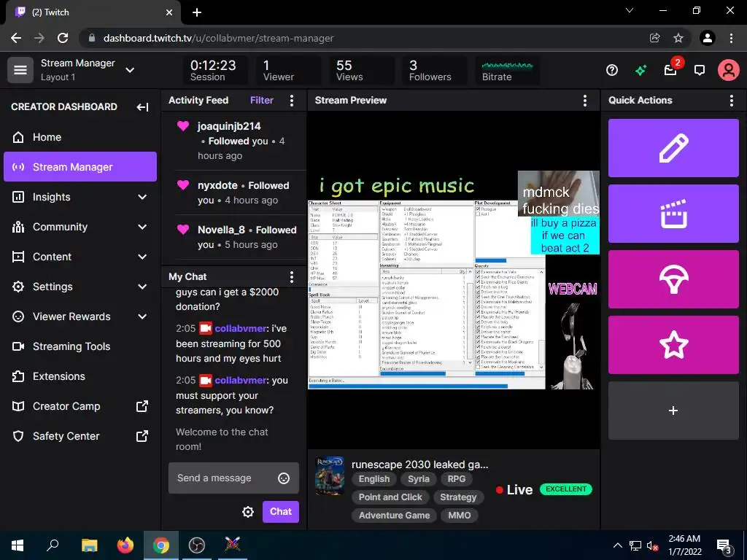Collapse the Creator Dashboard sidebar
The height and width of the screenshot is (560, 747).
tap(142, 107)
